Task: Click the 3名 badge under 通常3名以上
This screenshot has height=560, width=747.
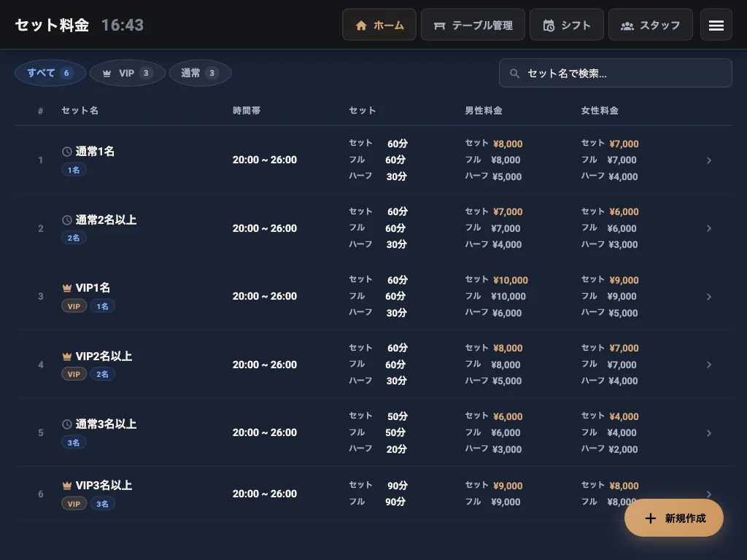Action: pos(74,443)
